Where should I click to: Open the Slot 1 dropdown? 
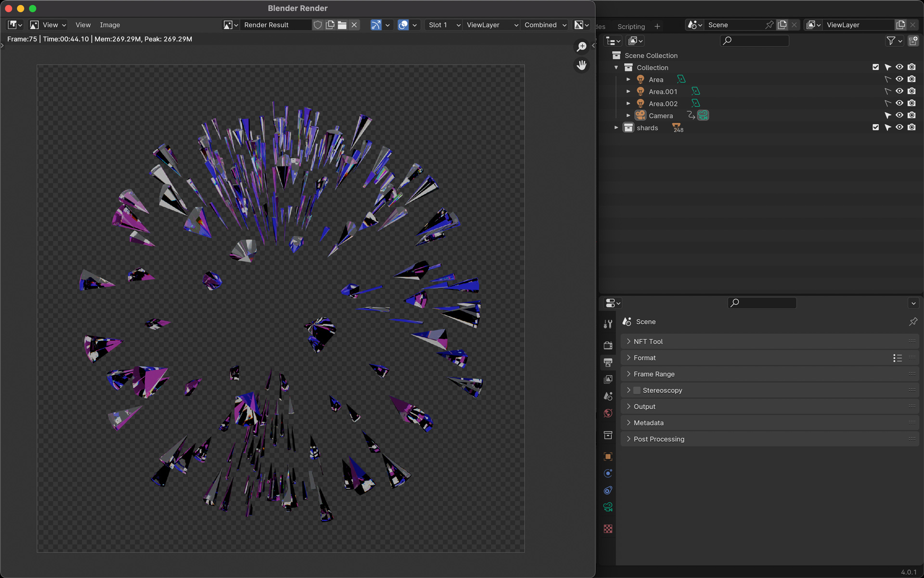pyautogui.click(x=442, y=25)
